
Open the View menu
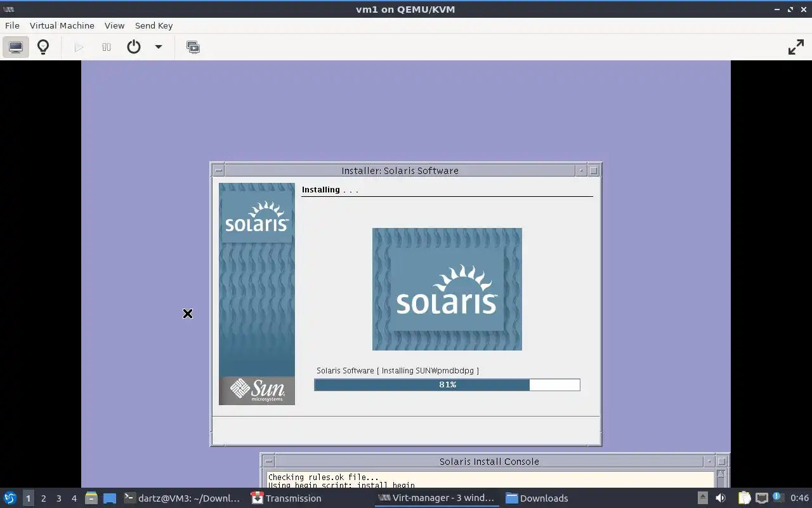[x=114, y=25]
